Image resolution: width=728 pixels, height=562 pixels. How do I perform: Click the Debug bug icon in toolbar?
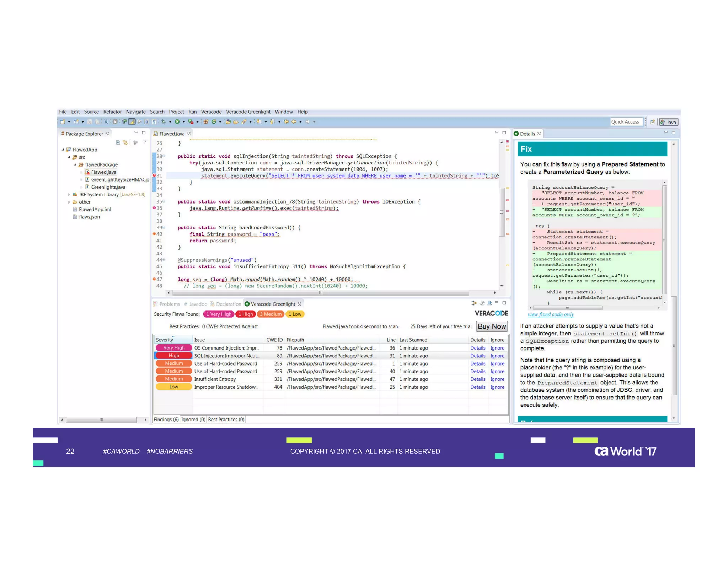click(x=164, y=122)
